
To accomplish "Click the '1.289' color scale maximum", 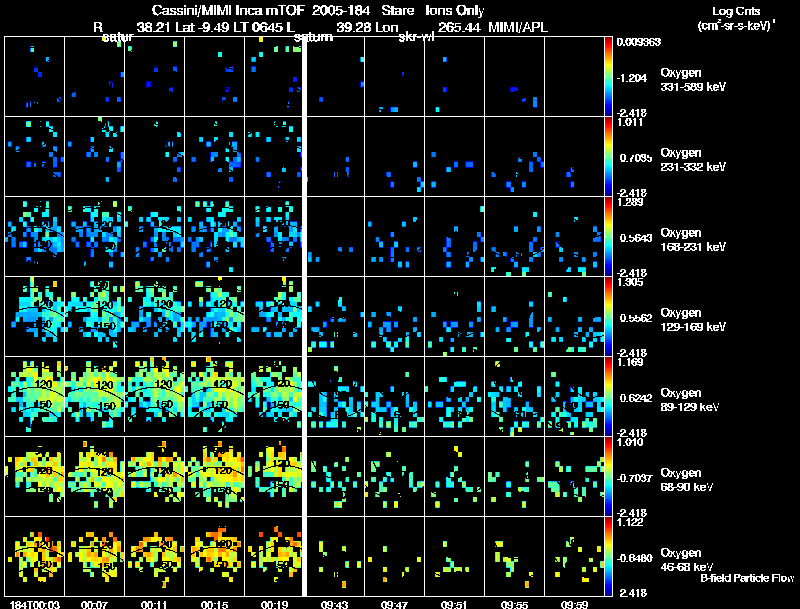I will click(630, 202).
